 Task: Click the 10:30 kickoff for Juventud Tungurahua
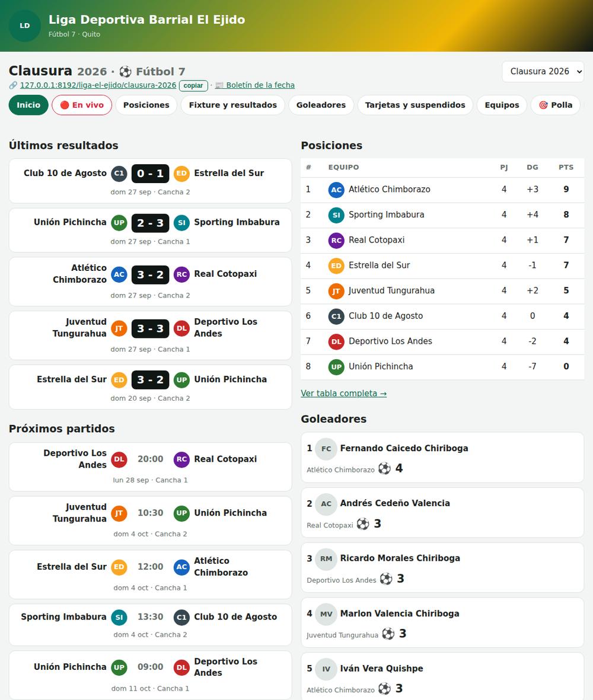click(x=151, y=513)
